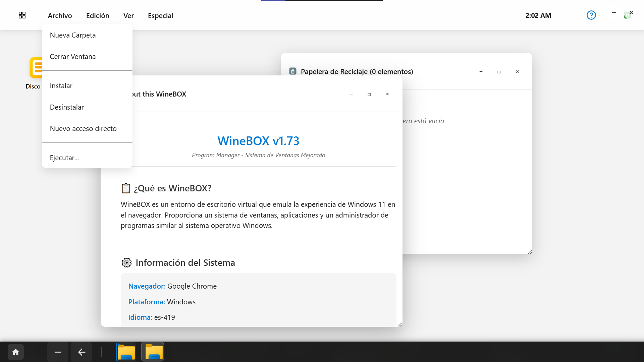Click Instalar in the dropdown menu
The width and height of the screenshot is (644, 362).
point(61,86)
